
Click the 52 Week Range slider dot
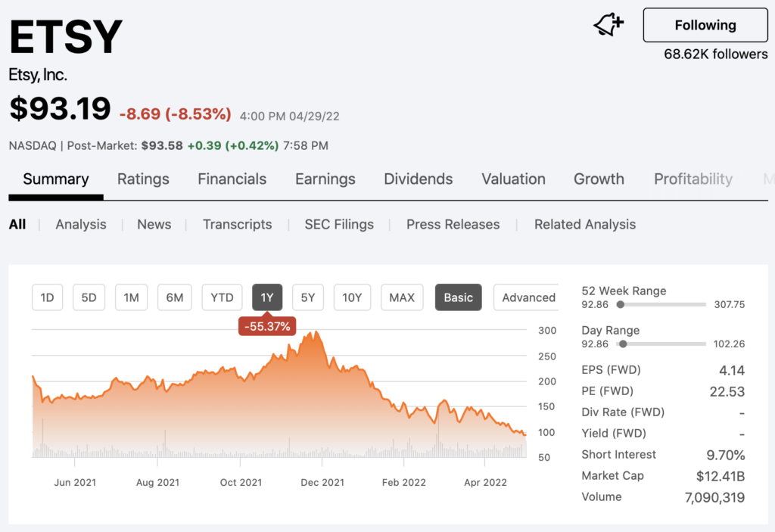[621, 304]
